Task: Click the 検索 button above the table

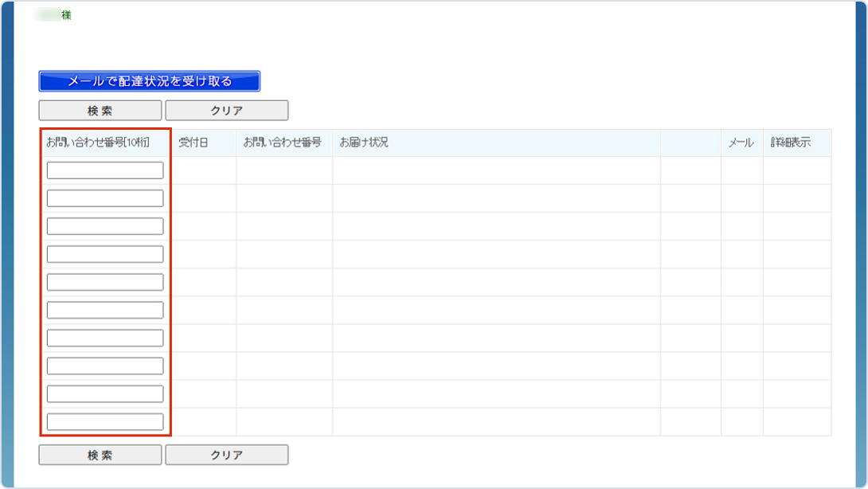Action: point(100,110)
